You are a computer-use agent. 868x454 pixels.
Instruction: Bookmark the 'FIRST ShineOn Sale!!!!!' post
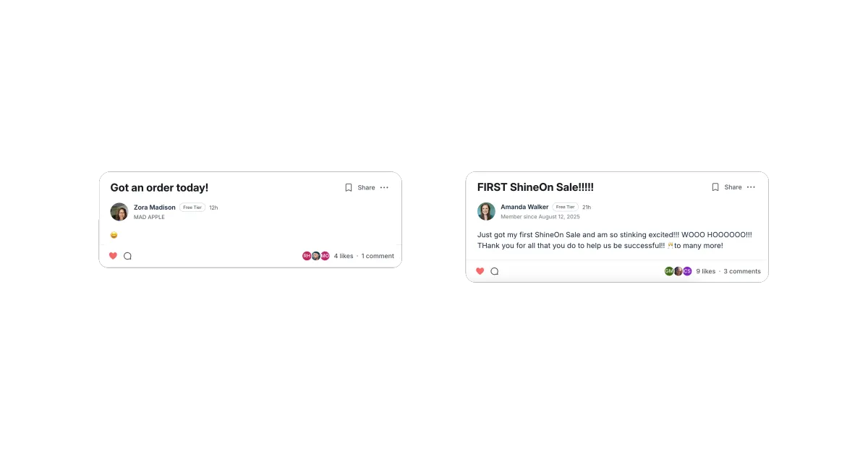click(715, 187)
